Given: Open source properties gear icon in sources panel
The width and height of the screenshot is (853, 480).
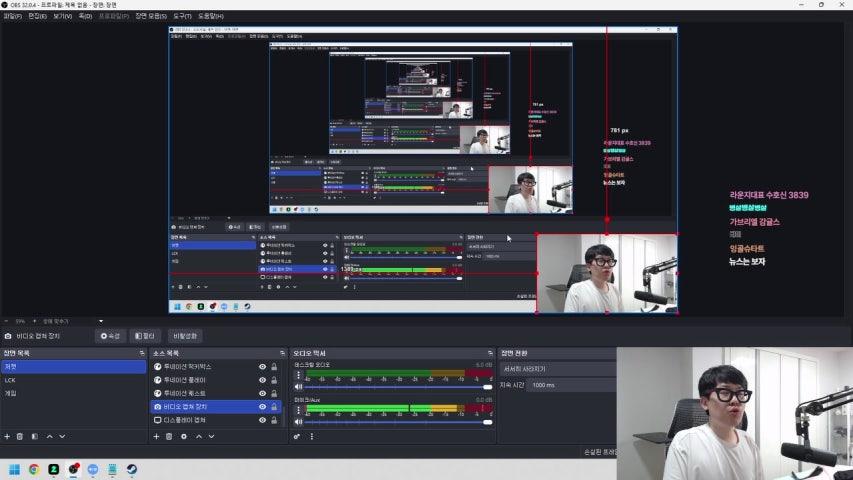Looking at the screenshot, I should click(x=184, y=436).
